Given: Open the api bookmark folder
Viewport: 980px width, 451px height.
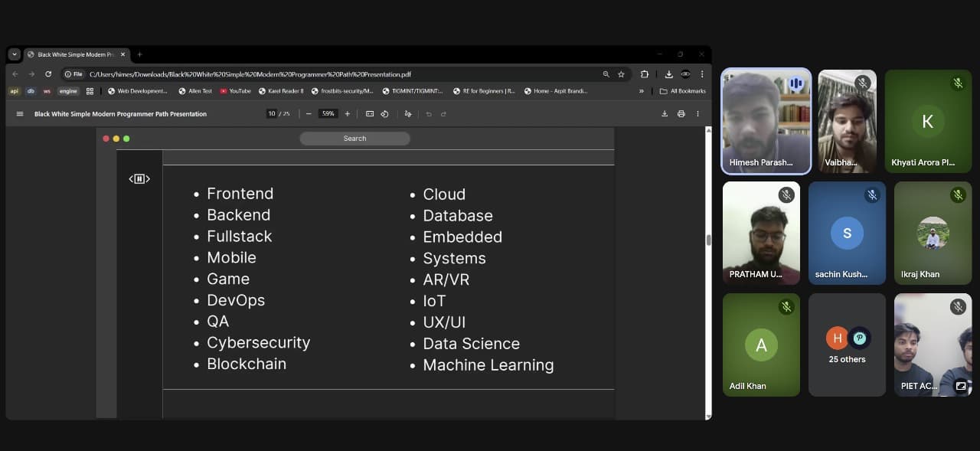Looking at the screenshot, I should [x=14, y=91].
